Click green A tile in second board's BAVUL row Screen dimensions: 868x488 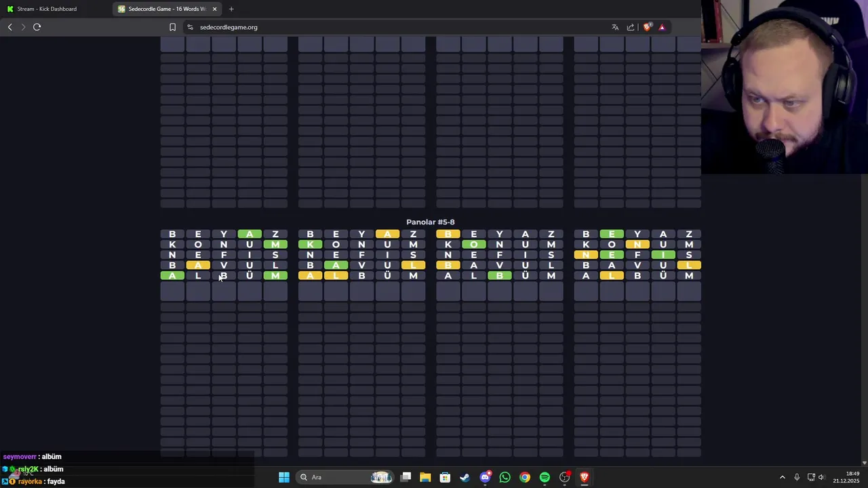coord(336,265)
